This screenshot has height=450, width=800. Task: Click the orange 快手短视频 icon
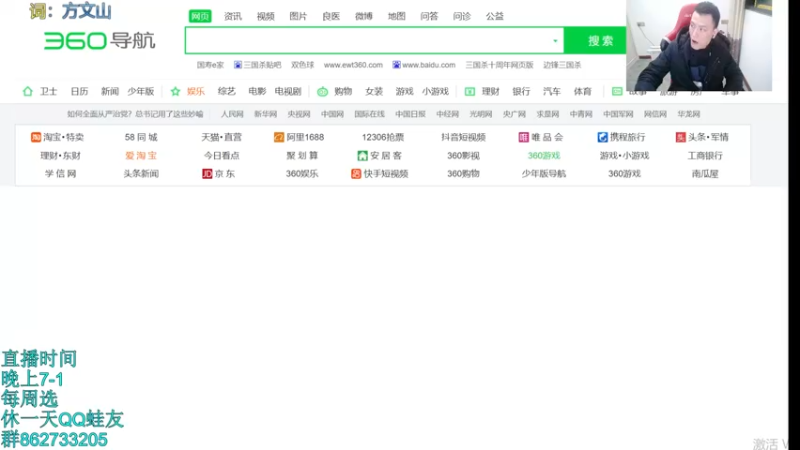pyautogui.click(x=356, y=174)
